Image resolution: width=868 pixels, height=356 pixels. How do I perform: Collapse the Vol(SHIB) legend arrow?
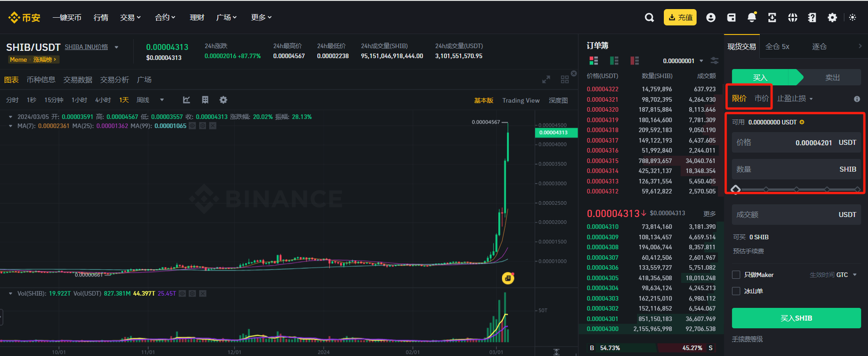coord(10,293)
